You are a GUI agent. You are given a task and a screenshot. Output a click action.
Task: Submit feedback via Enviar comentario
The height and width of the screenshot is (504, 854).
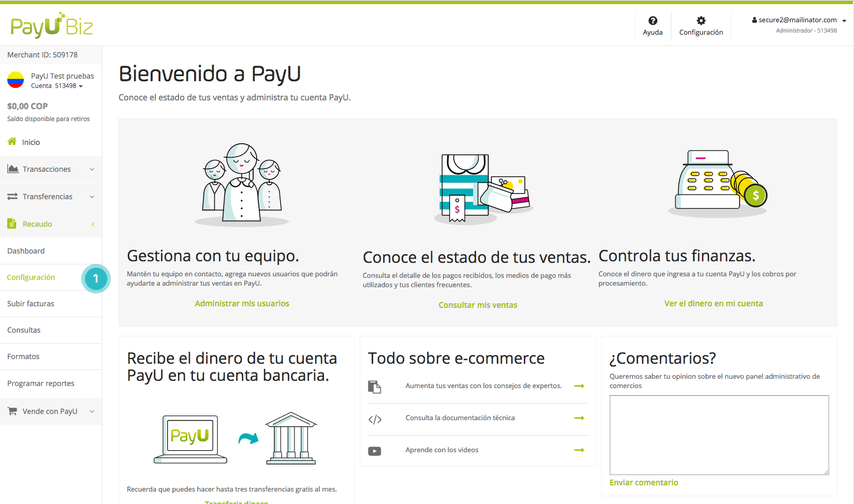[x=643, y=482]
